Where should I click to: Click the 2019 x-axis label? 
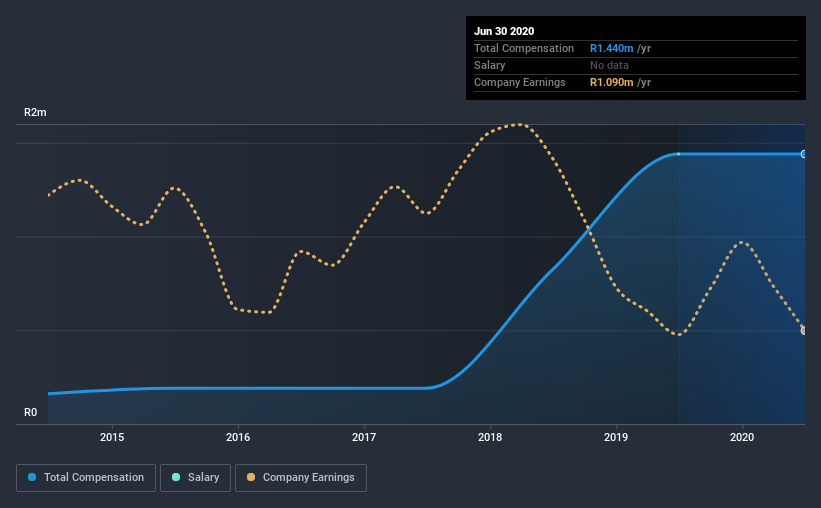coord(616,437)
